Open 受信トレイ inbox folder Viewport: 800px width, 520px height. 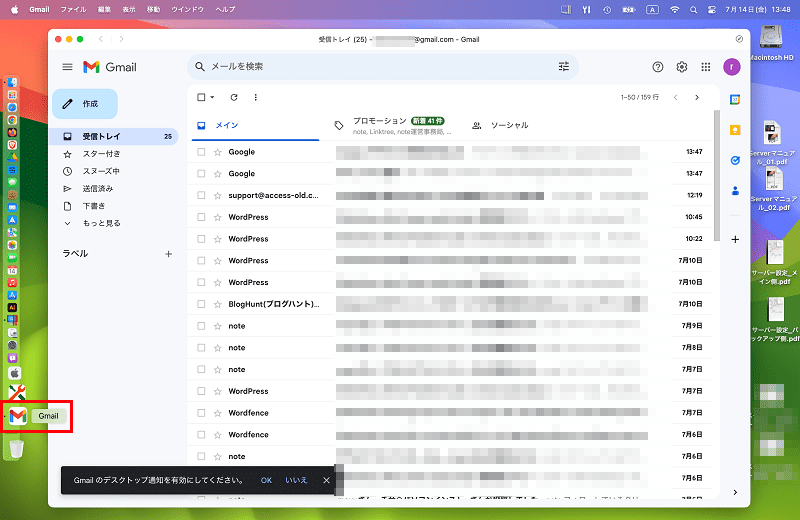coord(114,136)
